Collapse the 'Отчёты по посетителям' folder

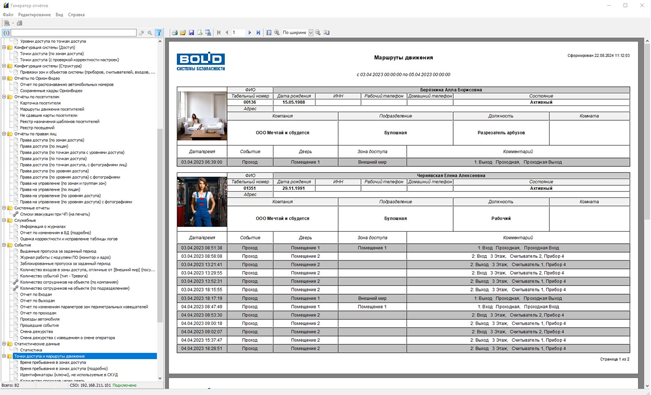pyautogui.click(x=4, y=97)
